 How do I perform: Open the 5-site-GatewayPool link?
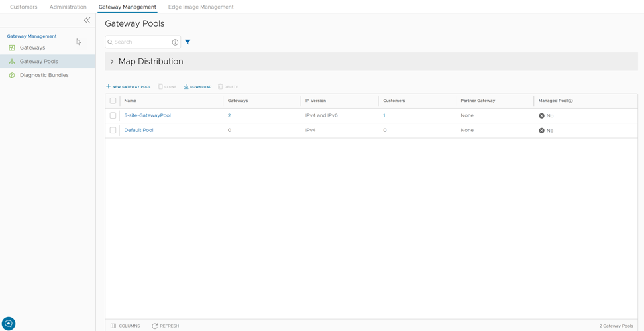147,115
